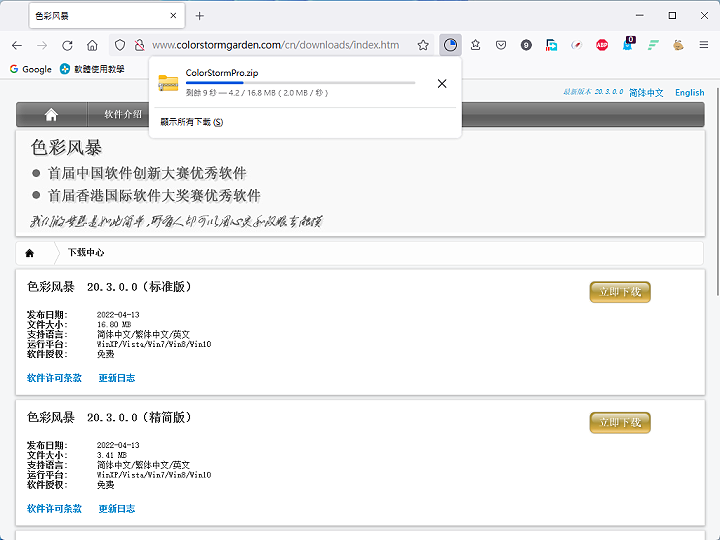Open the Firefox application menu
720x540 pixels.
pyautogui.click(x=703, y=45)
